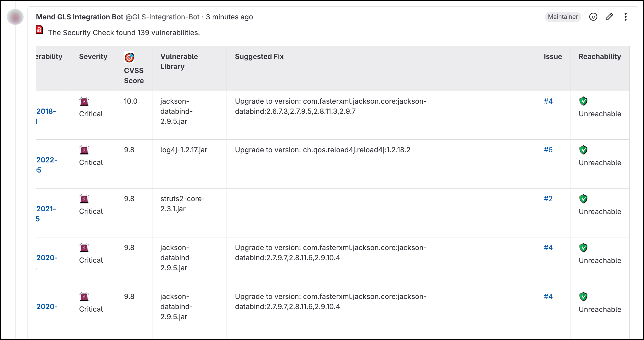The width and height of the screenshot is (644, 340).
Task: Open issue #6 link
Action: [x=548, y=150]
